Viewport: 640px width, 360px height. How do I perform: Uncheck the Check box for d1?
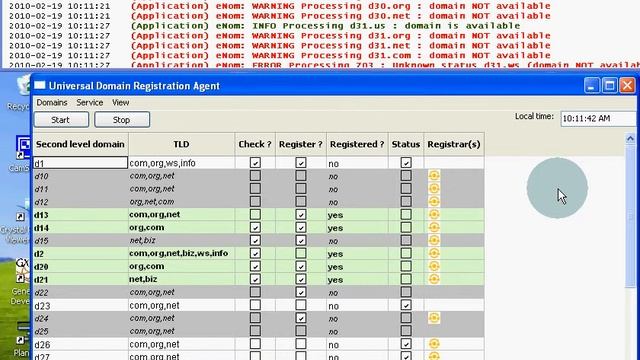(255, 163)
